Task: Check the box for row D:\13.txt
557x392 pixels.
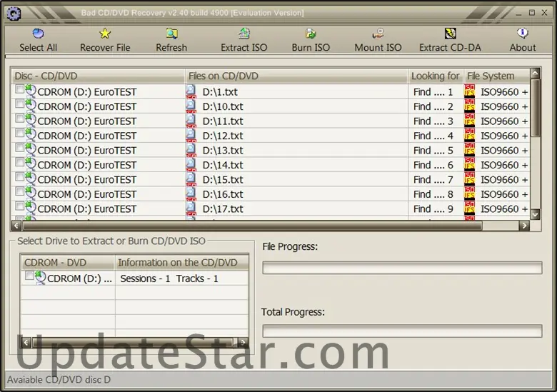Action: (19, 147)
